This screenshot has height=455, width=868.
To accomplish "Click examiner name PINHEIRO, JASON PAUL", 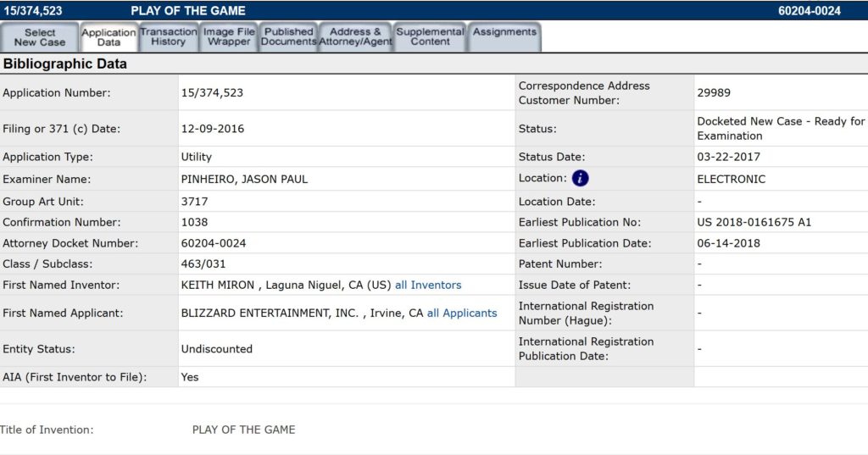I will pos(244,180).
